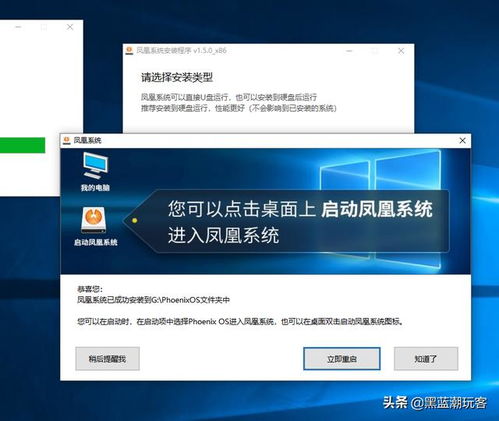Close the 凤凰系统 dialog window

462,141
